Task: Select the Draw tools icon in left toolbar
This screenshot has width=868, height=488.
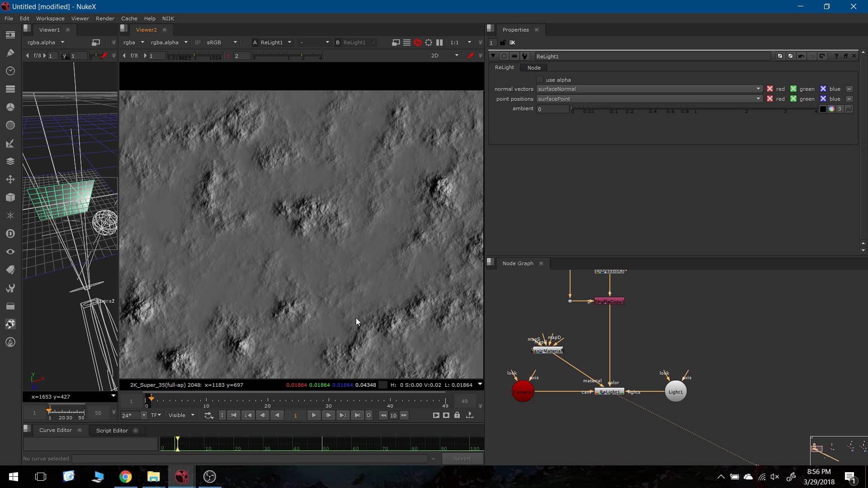Action: click(x=10, y=52)
